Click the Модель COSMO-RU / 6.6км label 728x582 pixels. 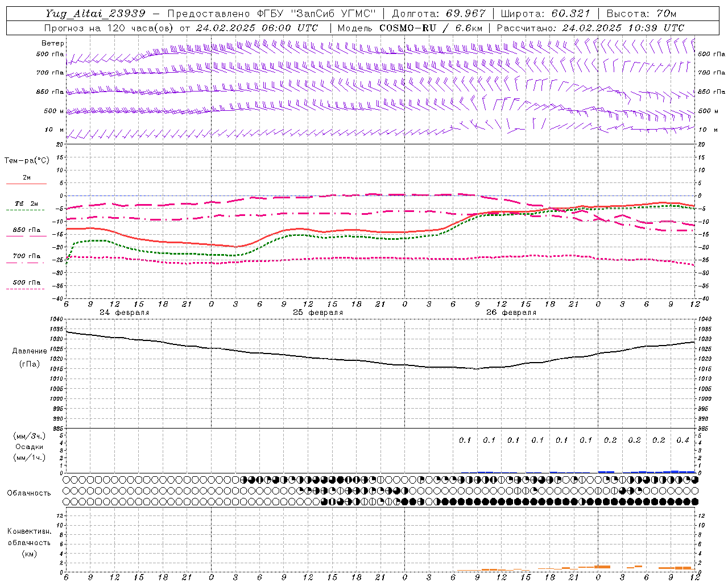409,28
